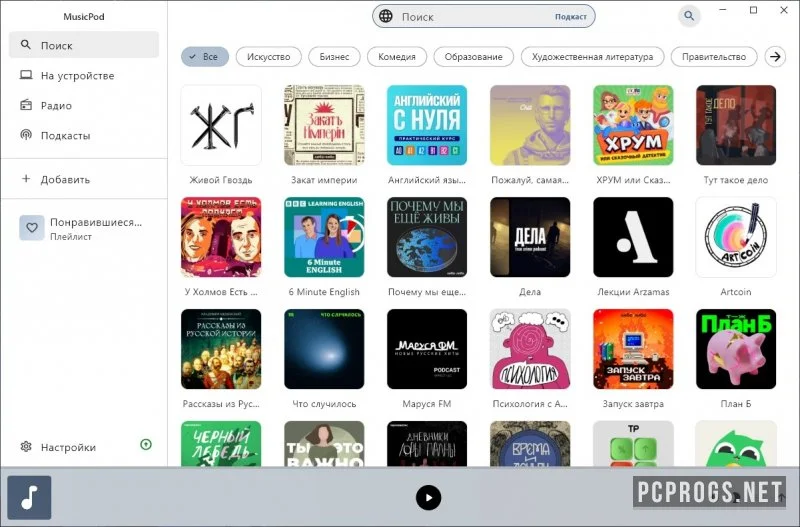Click the music note album art in player
Image resolution: width=800 pixels, height=527 pixels.
[29, 497]
